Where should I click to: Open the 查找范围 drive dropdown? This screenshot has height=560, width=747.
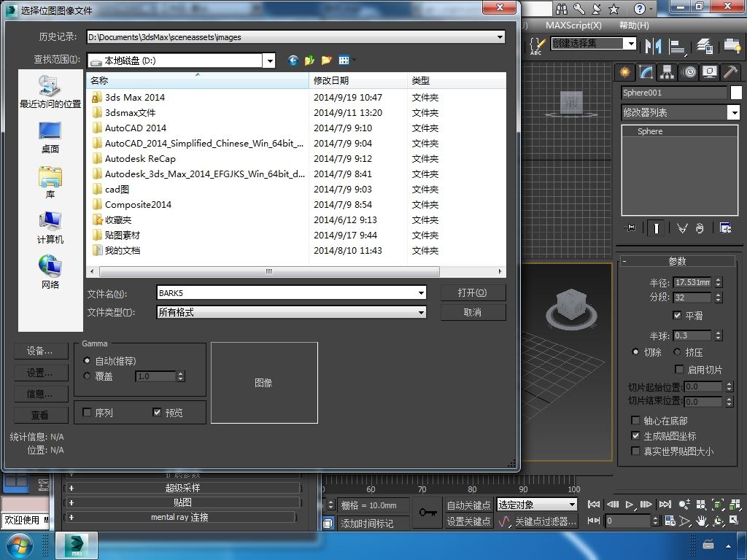pos(270,61)
